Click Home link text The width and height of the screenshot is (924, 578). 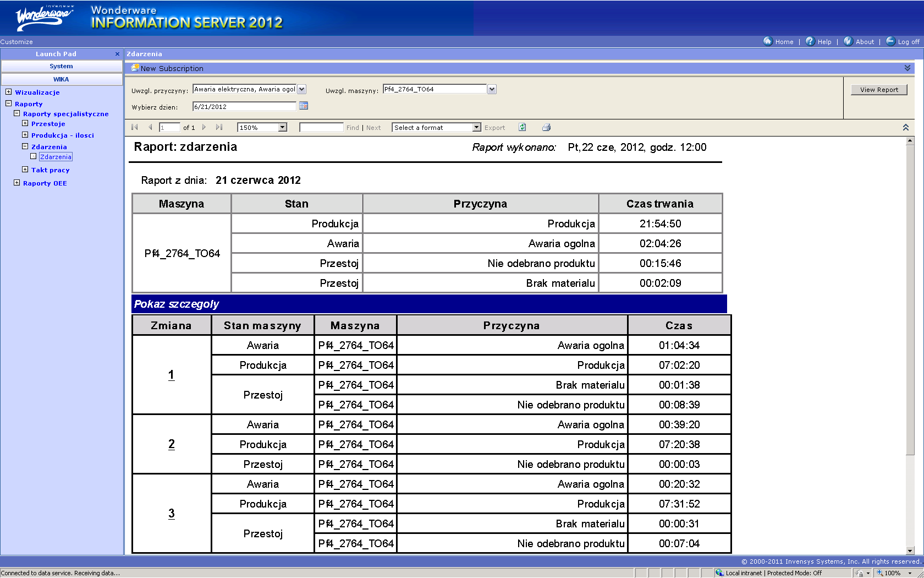tap(784, 42)
